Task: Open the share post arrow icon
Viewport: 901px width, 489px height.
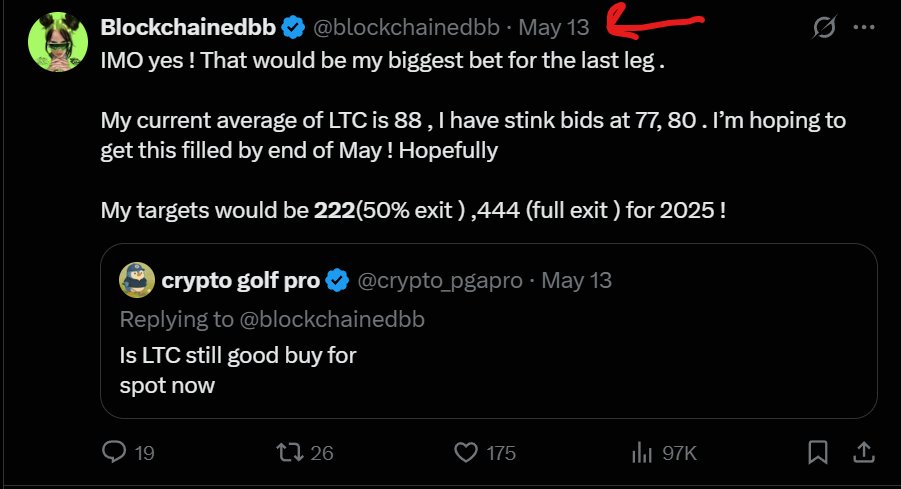Action: coord(861,453)
